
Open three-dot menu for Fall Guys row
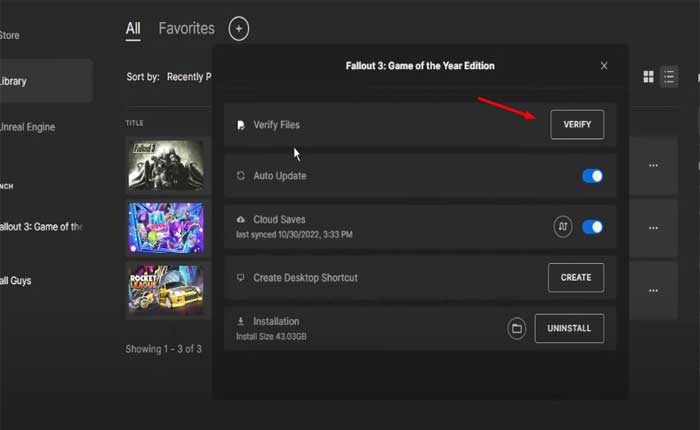(x=654, y=227)
